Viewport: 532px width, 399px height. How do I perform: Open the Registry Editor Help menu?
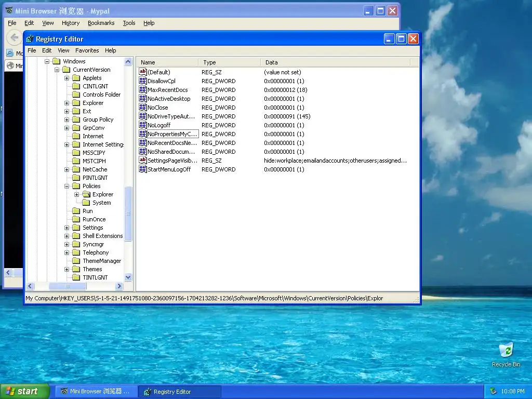(110, 50)
